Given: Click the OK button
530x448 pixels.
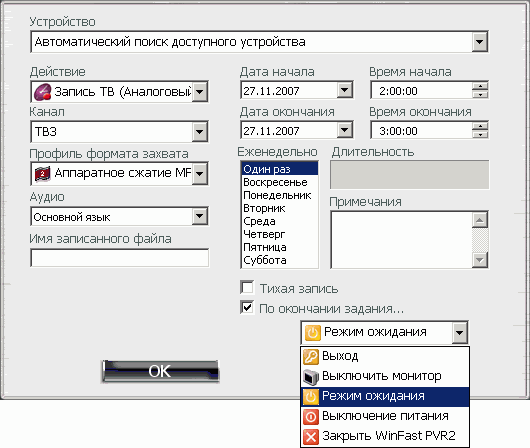Looking at the screenshot, I should 160,371.
